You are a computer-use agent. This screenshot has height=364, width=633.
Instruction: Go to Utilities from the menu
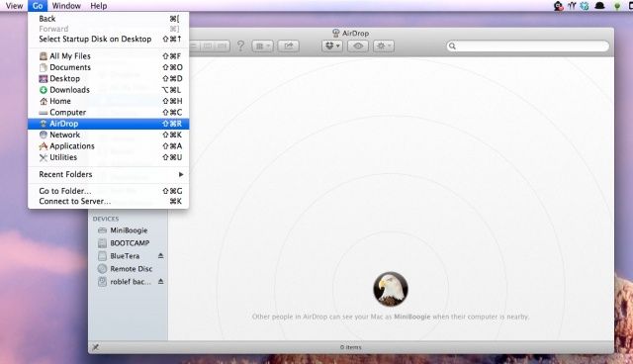tap(108, 157)
